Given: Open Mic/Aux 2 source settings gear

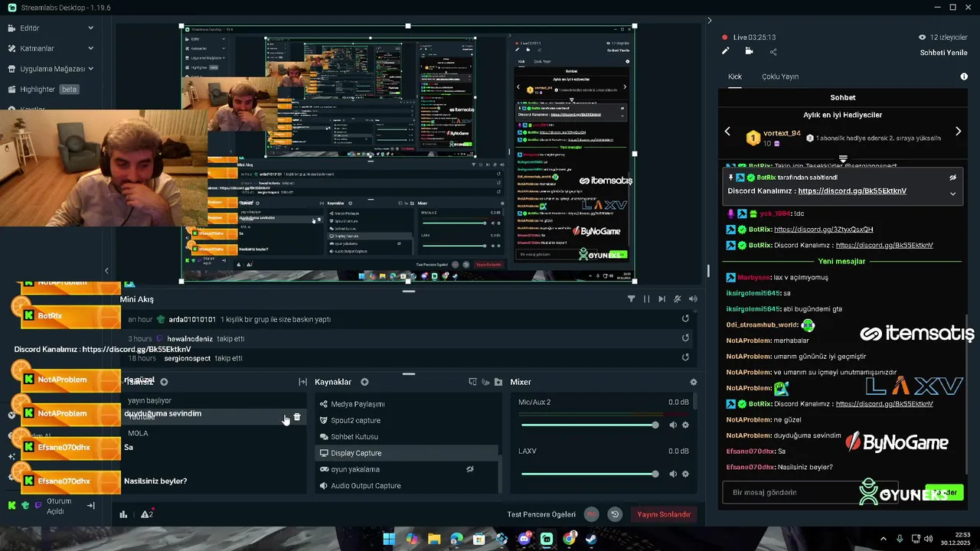Looking at the screenshot, I should [685, 425].
